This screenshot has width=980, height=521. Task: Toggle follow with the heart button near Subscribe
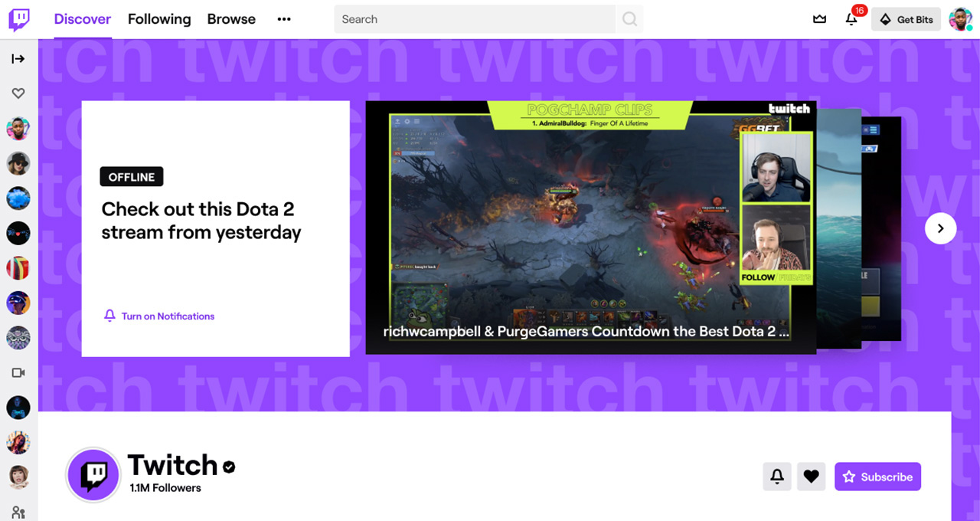pos(812,477)
